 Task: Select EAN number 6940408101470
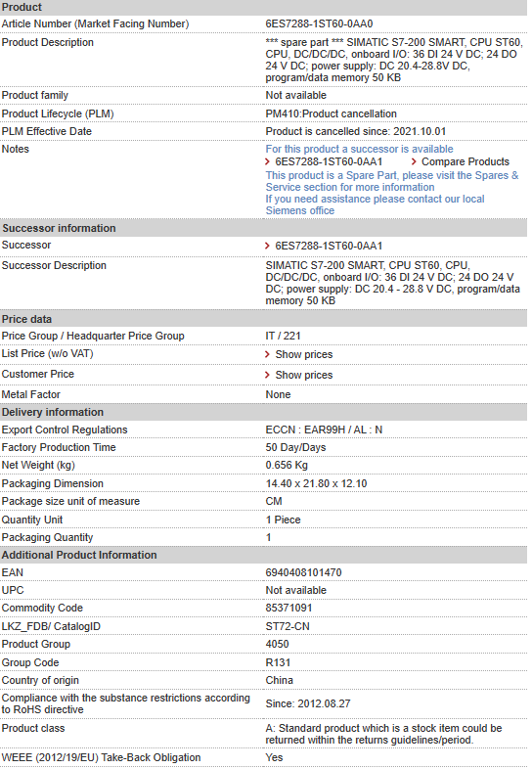coord(303,572)
